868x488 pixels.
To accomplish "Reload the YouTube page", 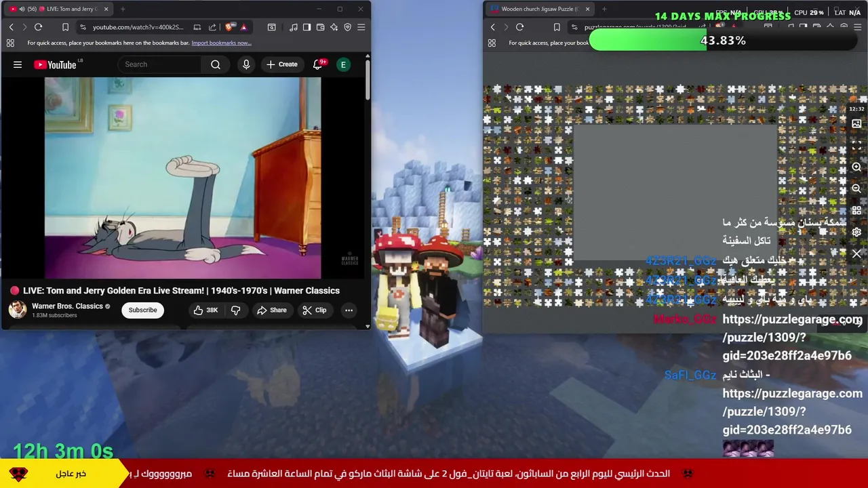I will 38,27.
